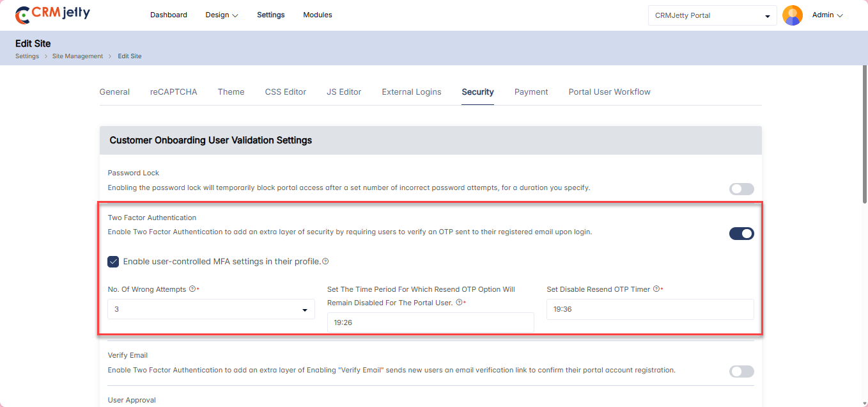868x407 pixels.
Task: Go to Site Management breadcrumb link
Action: tap(77, 56)
